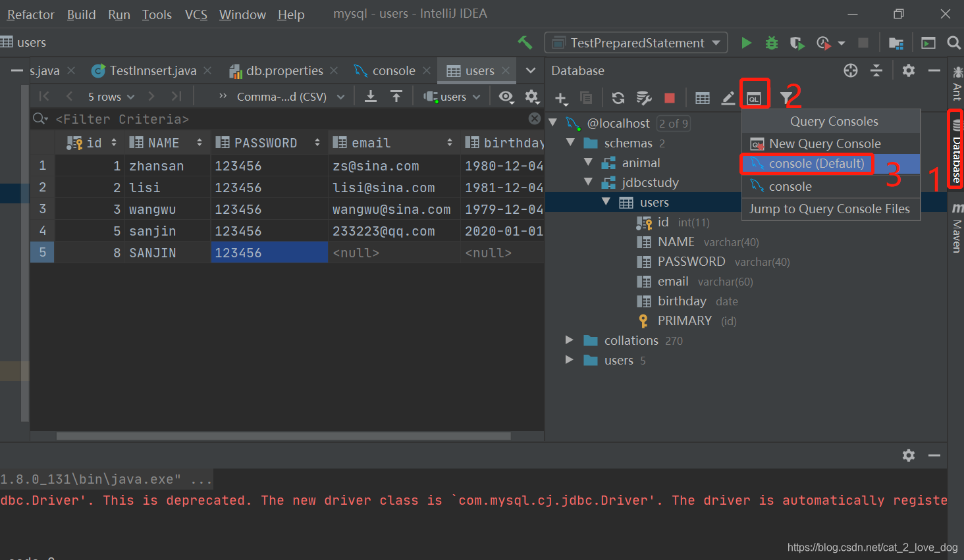The width and height of the screenshot is (964, 560).
Task: Collapse the jdbcstudy schema node
Action: (589, 182)
